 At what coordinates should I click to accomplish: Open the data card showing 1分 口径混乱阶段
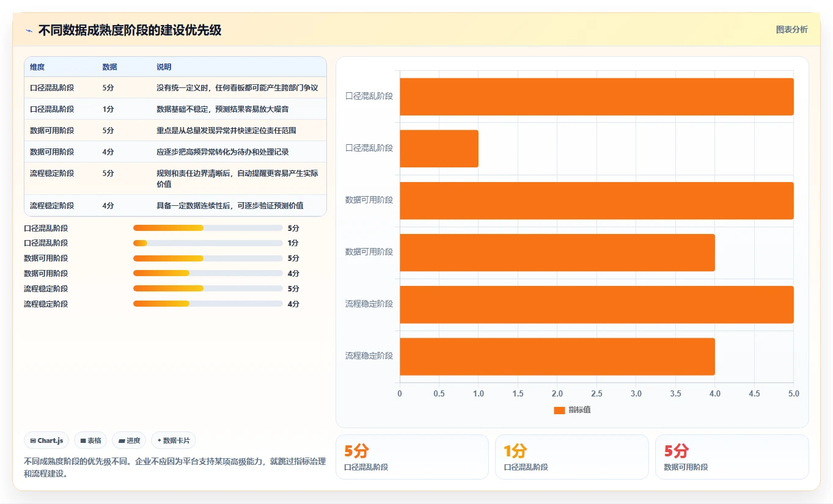571,457
